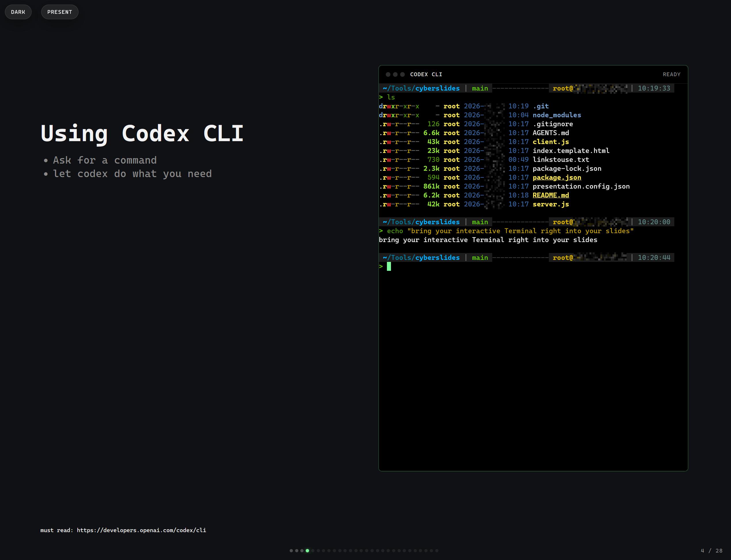This screenshot has width=731, height=560.
Task: Select the green active slide indicator dot
Action: (x=308, y=551)
